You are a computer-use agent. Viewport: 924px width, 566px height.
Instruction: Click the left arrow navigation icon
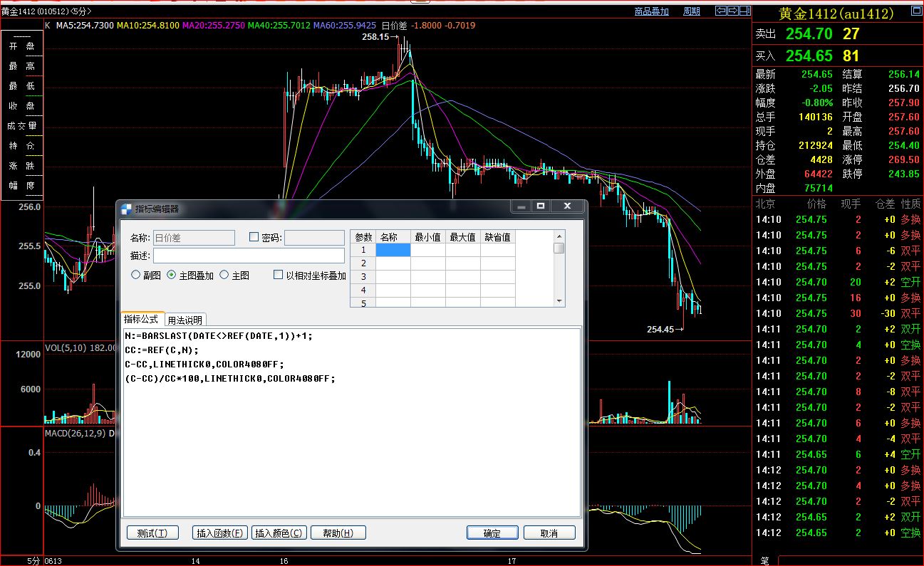click(x=720, y=11)
